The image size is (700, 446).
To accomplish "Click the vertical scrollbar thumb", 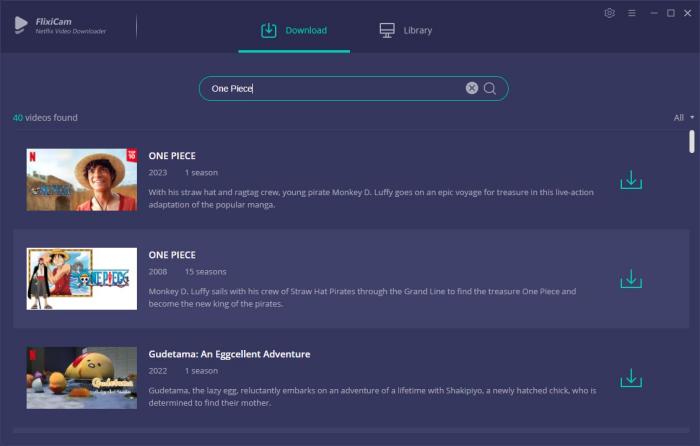I will click(x=692, y=141).
